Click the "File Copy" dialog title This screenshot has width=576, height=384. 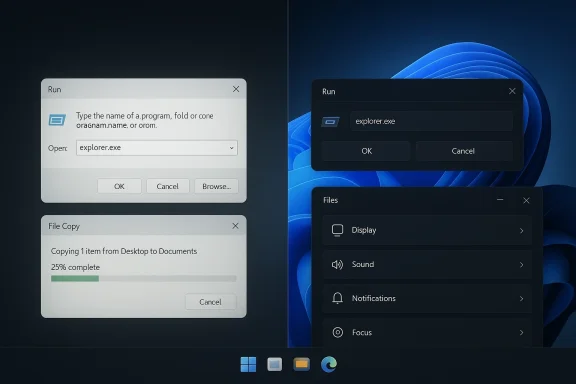pos(64,226)
